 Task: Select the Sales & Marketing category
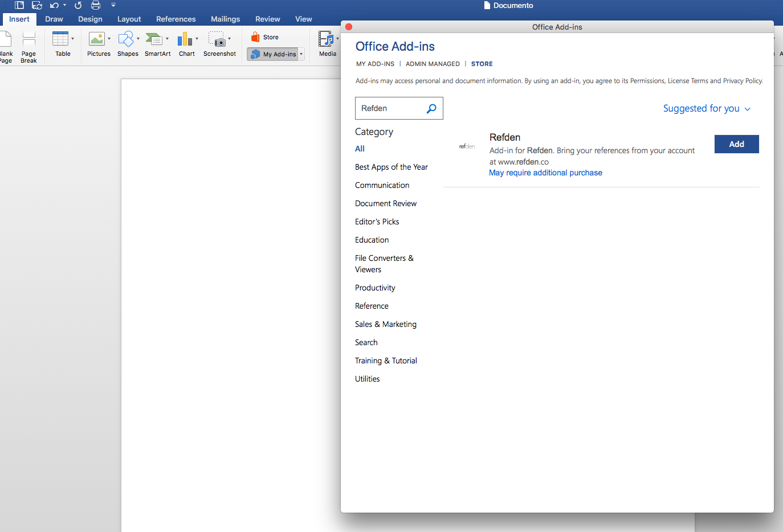click(x=386, y=324)
